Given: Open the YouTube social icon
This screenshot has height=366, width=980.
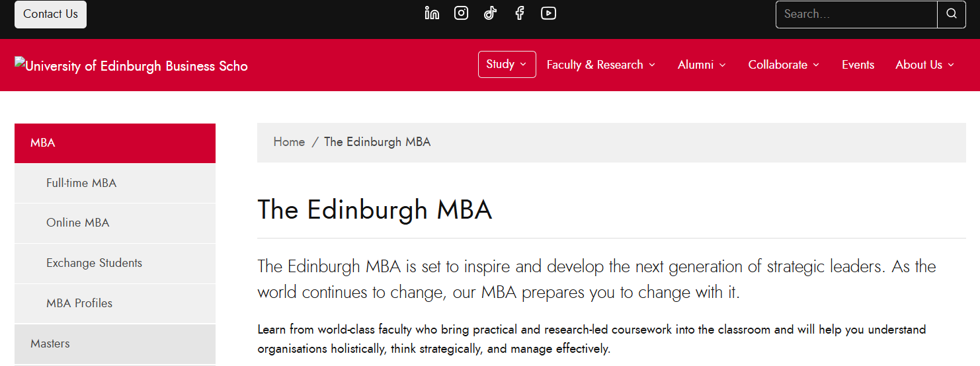Looking at the screenshot, I should (548, 13).
